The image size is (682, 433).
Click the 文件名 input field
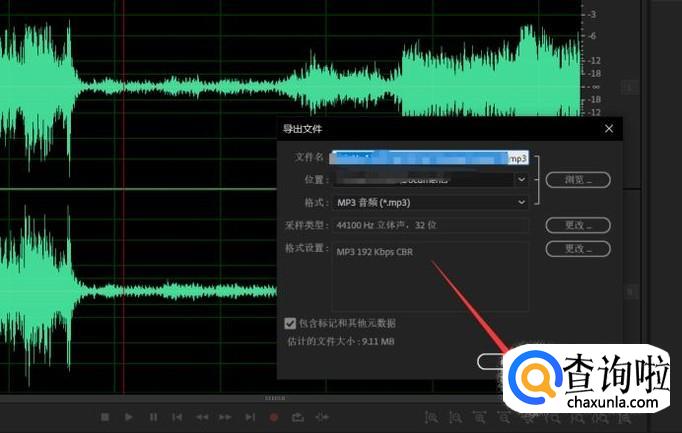tap(429, 157)
